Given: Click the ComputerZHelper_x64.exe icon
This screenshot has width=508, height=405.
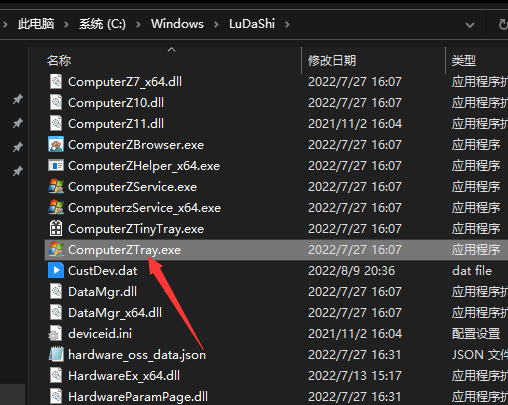Looking at the screenshot, I should 56,166.
